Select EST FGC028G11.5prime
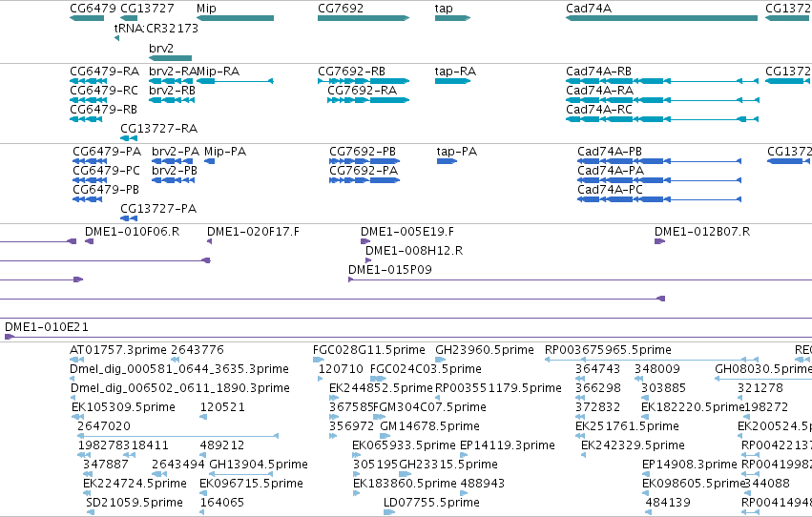Viewport: 812px width, 517px height. pos(318,360)
